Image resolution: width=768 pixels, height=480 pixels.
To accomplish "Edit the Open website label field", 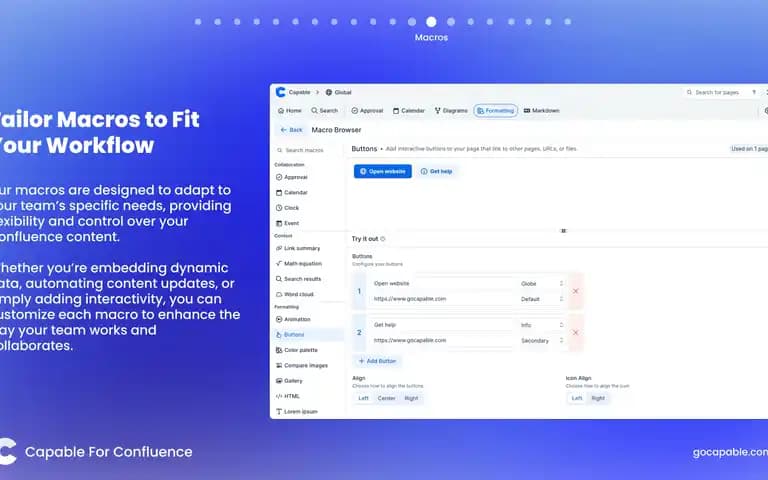I will pos(442,284).
